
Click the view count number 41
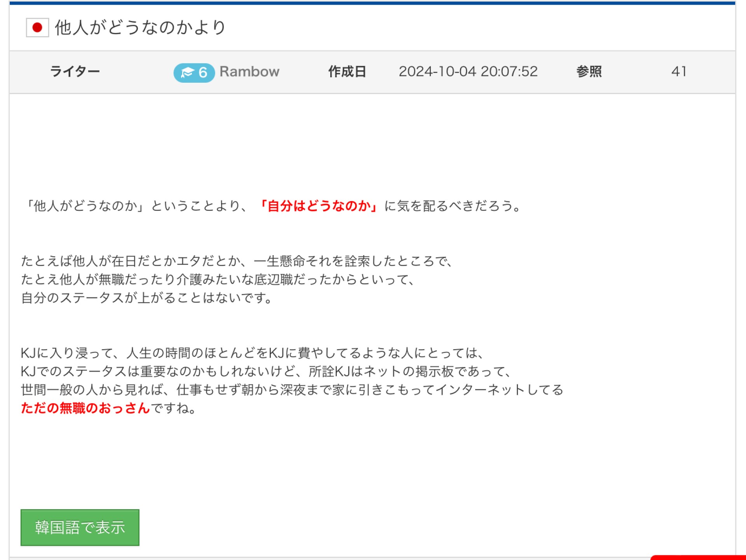678,72
